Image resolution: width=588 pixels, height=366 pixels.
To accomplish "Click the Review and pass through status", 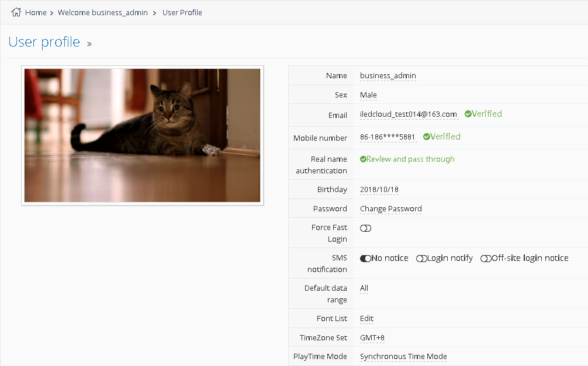I will [x=410, y=159].
